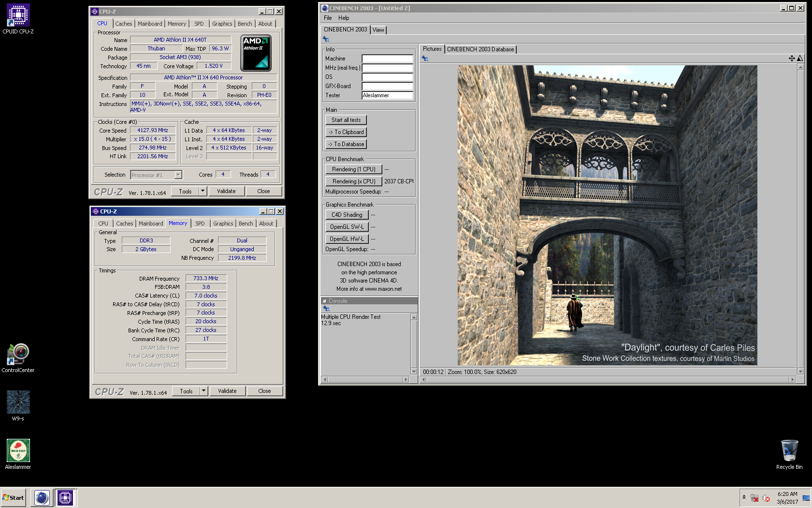Open the W9-s desktop icon
This screenshot has width=812, height=508.
[x=18, y=406]
